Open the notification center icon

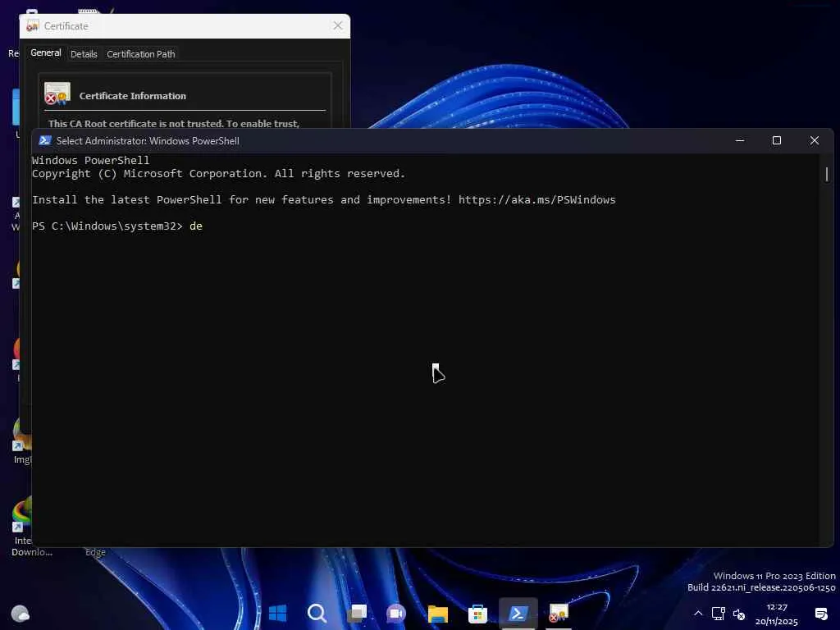tap(820, 614)
